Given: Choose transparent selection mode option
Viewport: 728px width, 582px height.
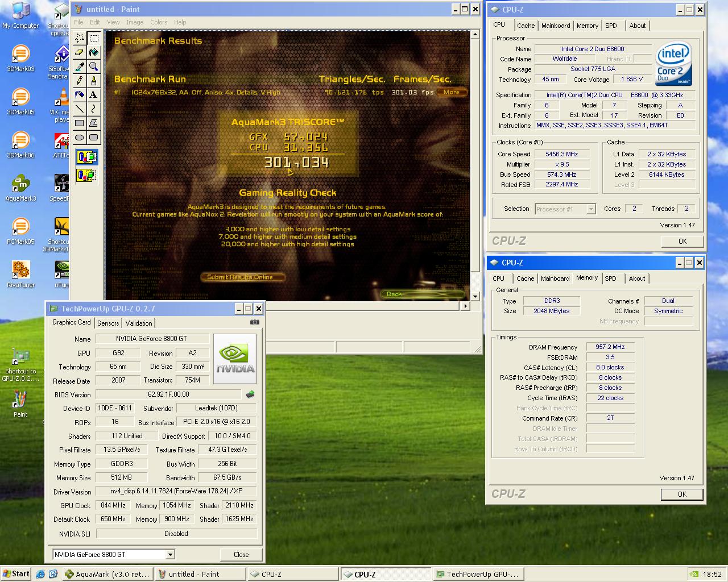Looking at the screenshot, I should tap(86, 175).
